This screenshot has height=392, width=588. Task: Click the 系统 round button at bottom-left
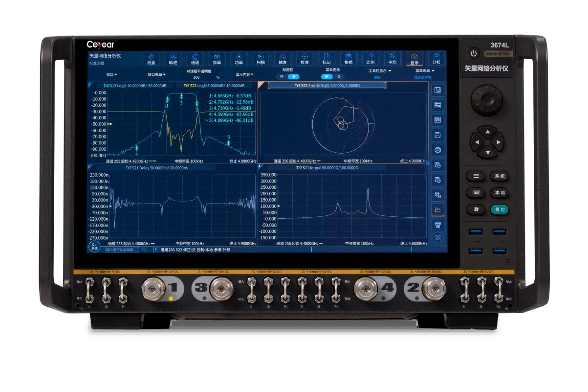(x=94, y=246)
